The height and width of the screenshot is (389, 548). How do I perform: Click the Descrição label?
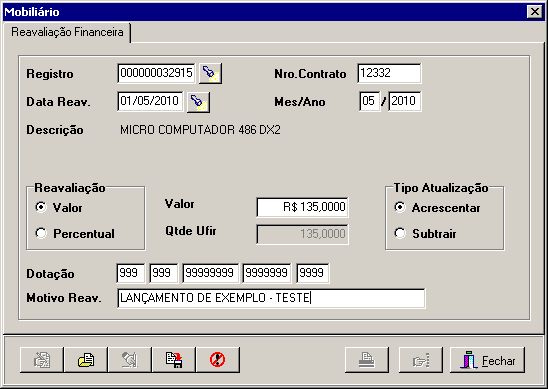[x=55, y=130]
